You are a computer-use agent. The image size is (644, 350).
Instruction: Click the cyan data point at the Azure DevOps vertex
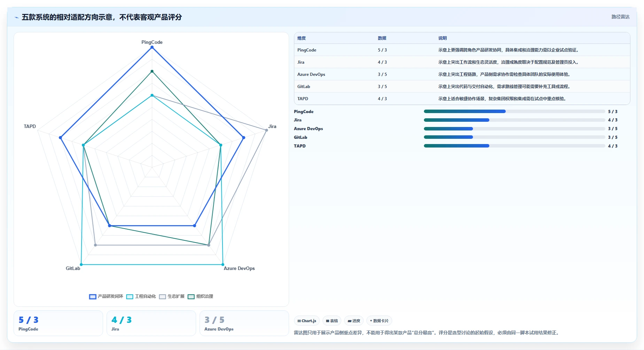click(x=223, y=264)
